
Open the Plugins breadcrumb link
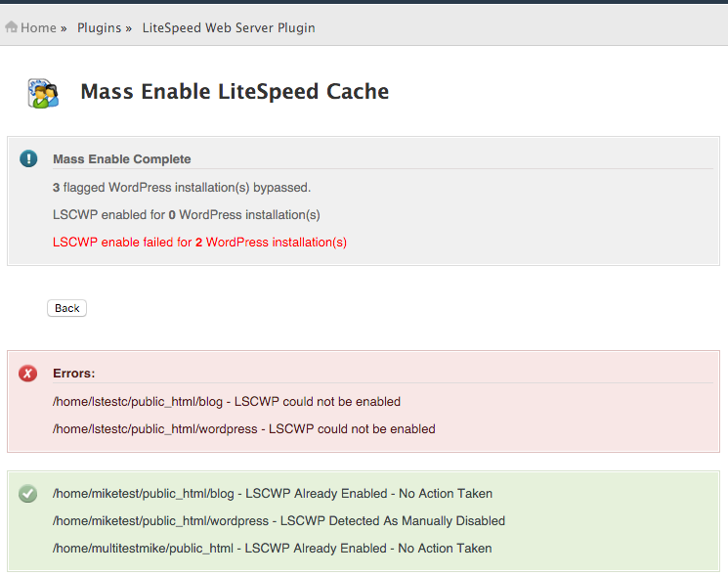pyautogui.click(x=99, y=27)
